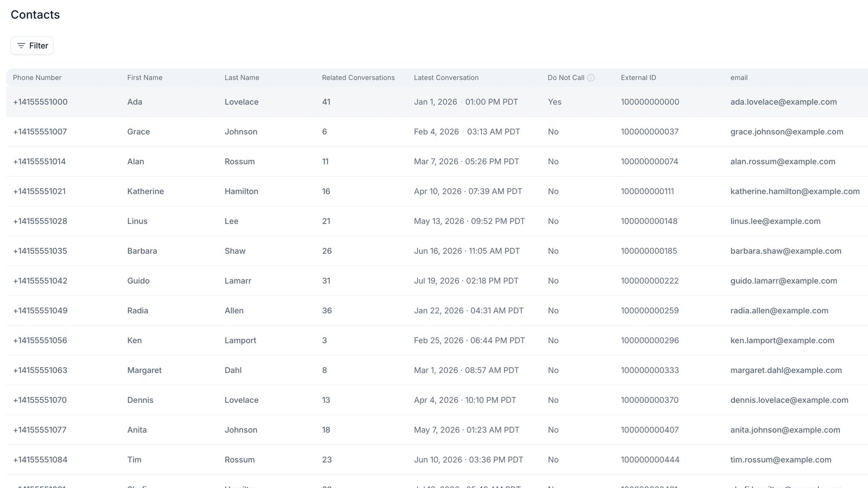This screenshot has width=868, height=488.
Task: Click ada.lovelace@example.com email cell
Action: click(783, 102)
